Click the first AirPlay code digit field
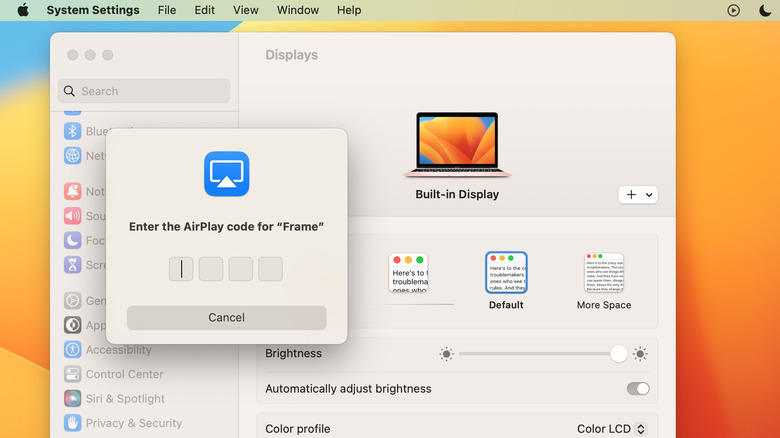This screenshot has height=438, width=780. 181,269
